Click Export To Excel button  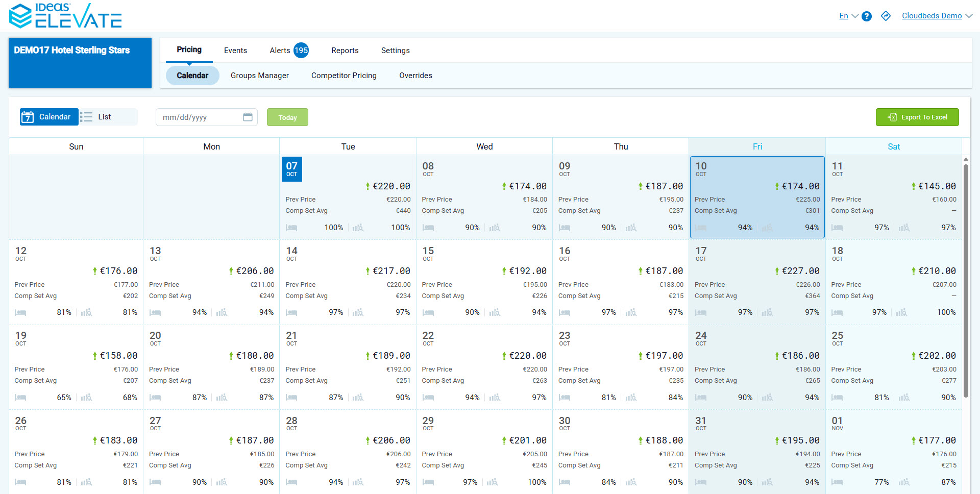[917, 117]
